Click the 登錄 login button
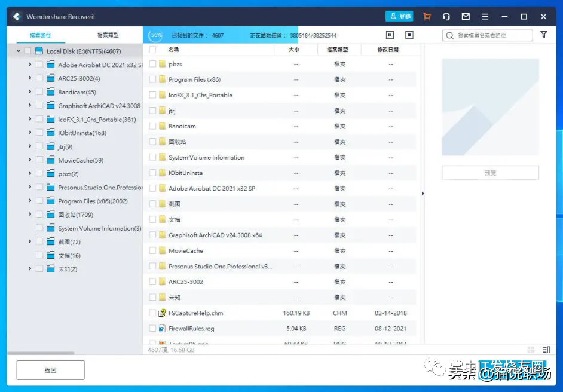Image resolution: width=563 pixels, height=392 pixels. click(399, 16)
